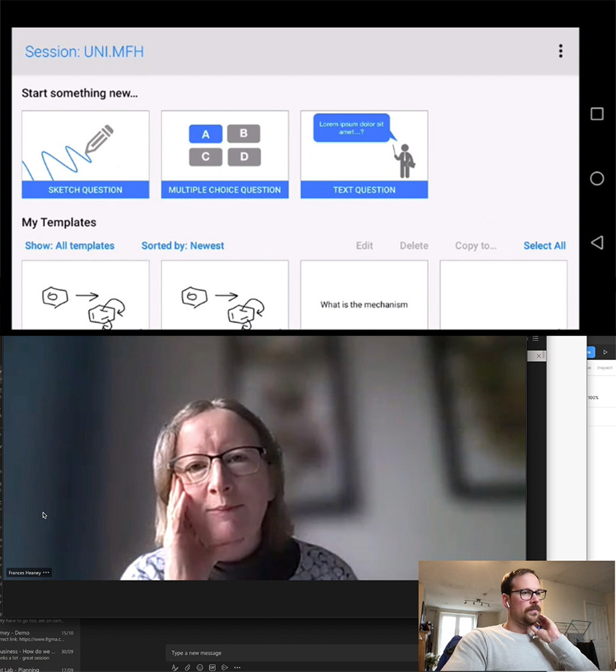Click the 'Type a new message' field
Image resolution: width=616 pixels, height=672 pixels.
coord(288,653)
